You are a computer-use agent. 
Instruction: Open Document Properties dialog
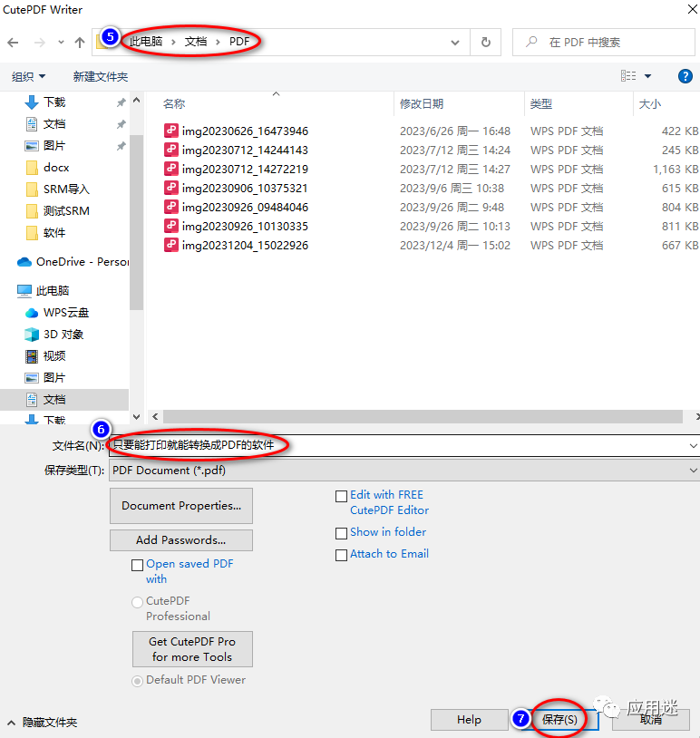pos(181,506)
